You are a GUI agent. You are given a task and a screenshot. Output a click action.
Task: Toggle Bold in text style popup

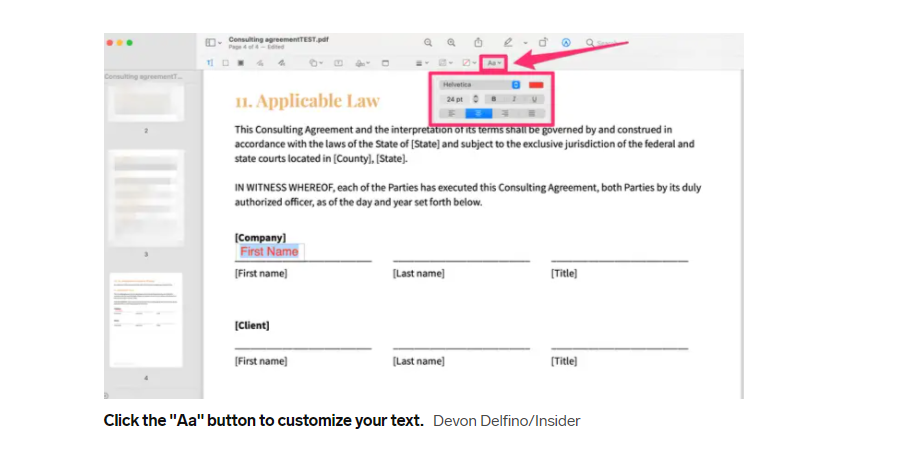coord(494,99)
